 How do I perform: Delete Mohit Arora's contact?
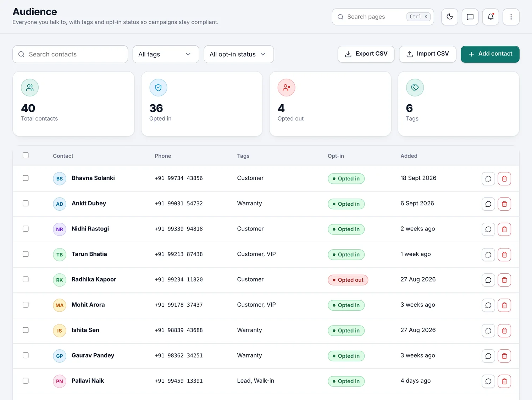point(504,305)
